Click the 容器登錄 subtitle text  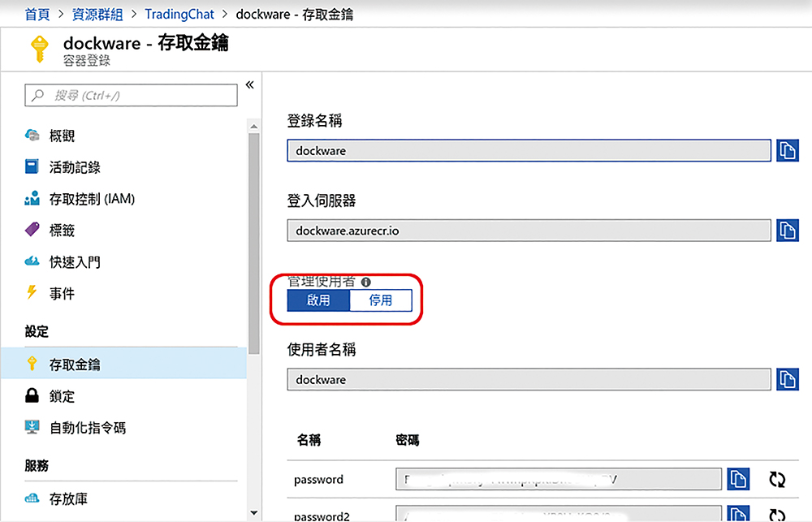tap(87, 61)
